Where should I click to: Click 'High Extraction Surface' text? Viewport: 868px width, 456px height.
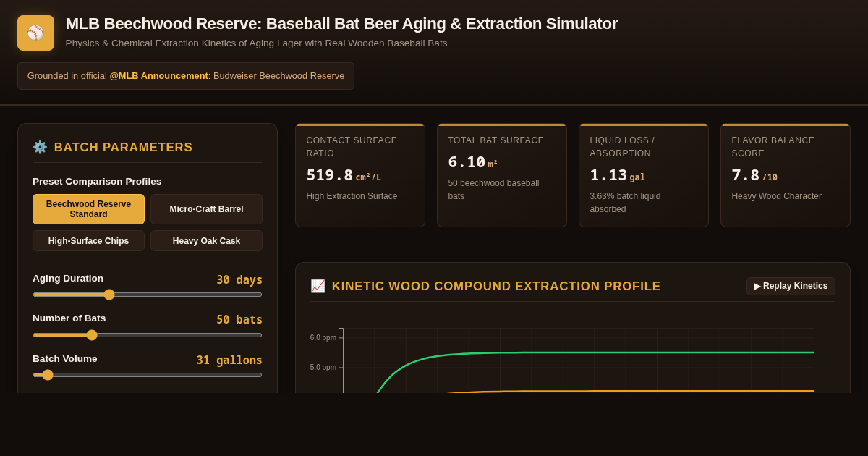click(x=352, y=196)
